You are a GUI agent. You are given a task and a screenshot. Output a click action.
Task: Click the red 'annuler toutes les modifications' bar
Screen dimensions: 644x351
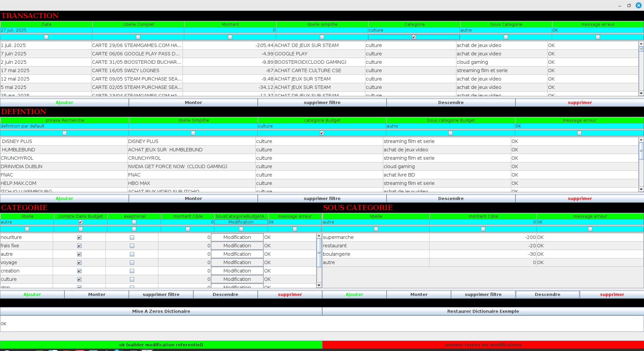point(483,345)
